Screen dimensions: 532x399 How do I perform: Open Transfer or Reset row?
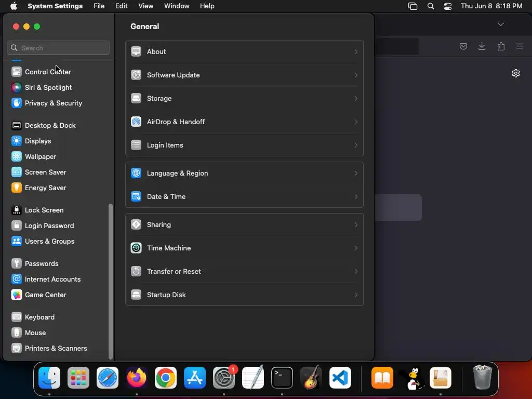click(x=244, y=272)
